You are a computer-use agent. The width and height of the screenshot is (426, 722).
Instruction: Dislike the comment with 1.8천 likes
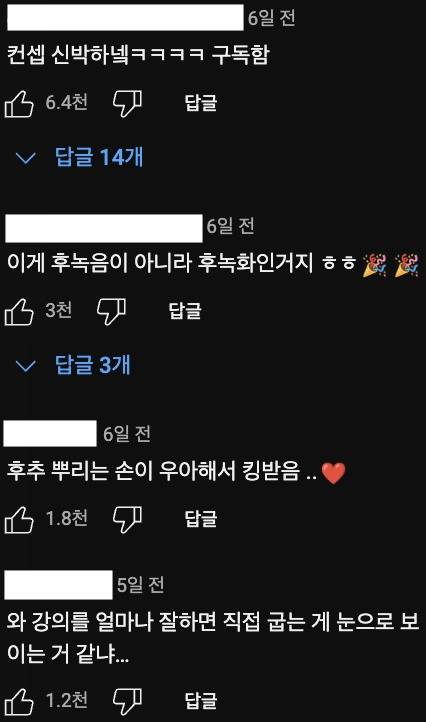tap(128, 519)
